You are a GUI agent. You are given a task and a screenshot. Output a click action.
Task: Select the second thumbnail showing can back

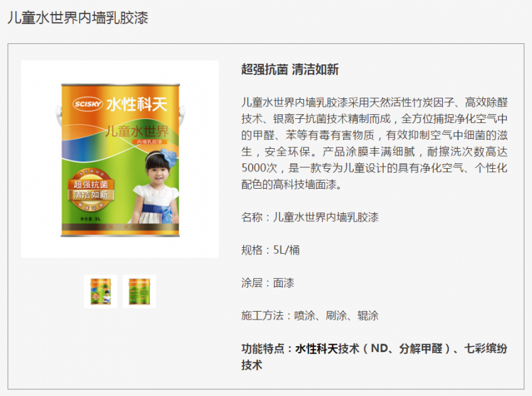pos(139,291)
